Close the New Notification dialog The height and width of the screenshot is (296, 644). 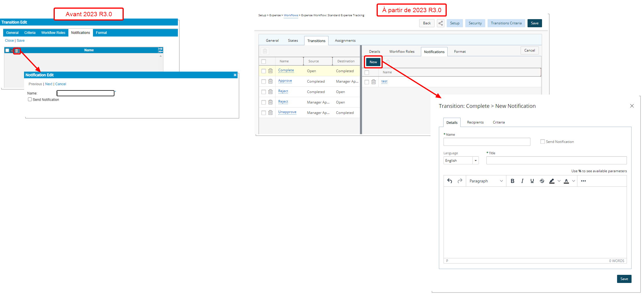coord(632,106)
